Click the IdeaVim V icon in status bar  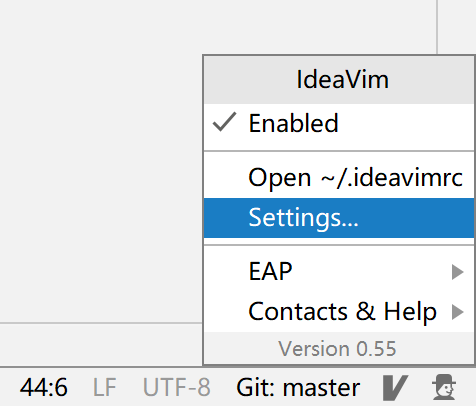(x=395, y=388)
